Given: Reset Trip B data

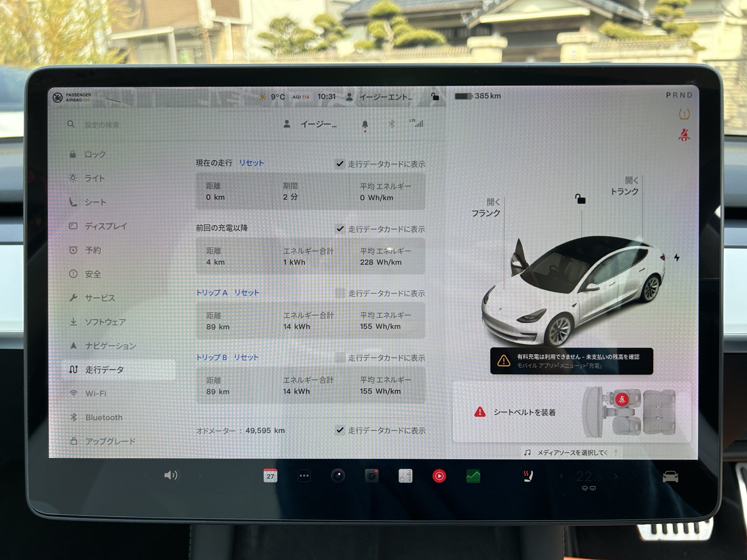Looking at the screenshot, I should point(246,357).
